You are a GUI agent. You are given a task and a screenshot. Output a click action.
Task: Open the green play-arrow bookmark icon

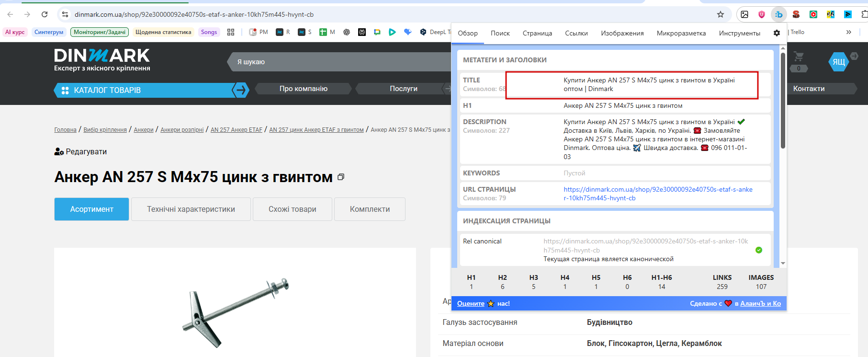click(x=392, y=32)
